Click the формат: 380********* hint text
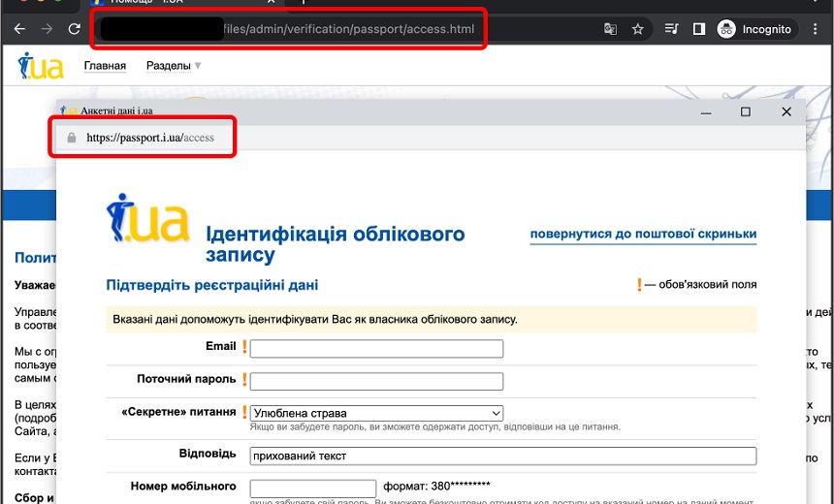The image size is (834, 504). point(436,486)
